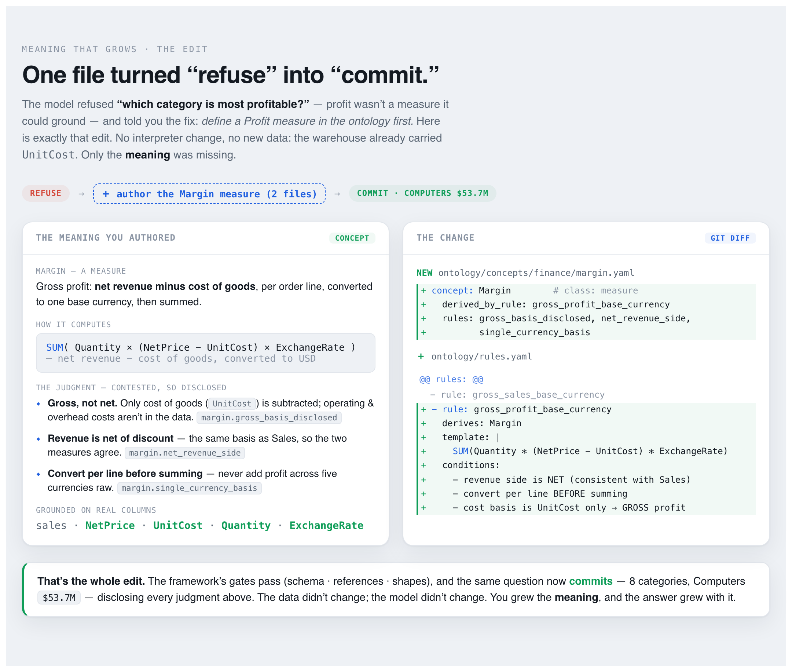Click the 'sales' table name
The width and height of the screenshot is (792, 672).
pyautogui.click(x=51, y=525)
